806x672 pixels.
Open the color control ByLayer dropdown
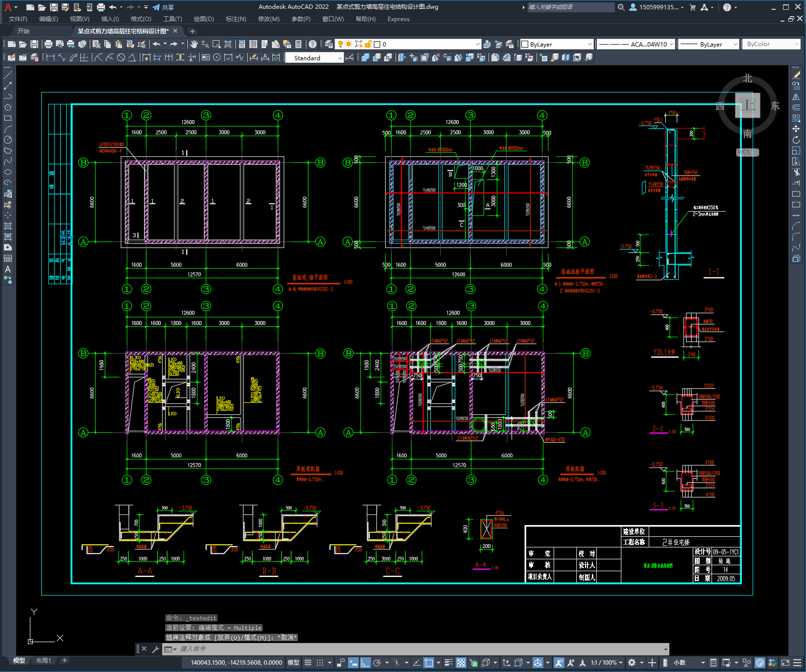click(557, 44)
